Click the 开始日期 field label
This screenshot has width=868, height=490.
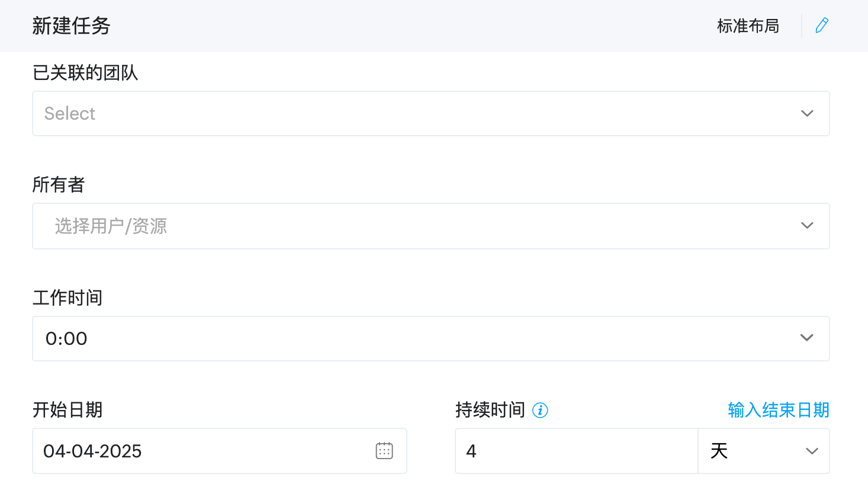[x=67, y=410]
